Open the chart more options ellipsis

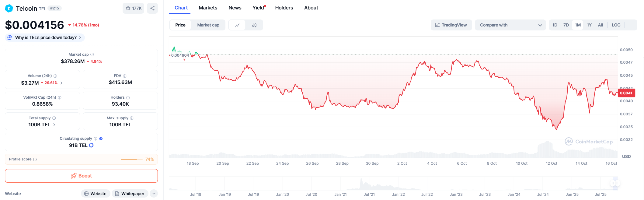tap(632, 25)
